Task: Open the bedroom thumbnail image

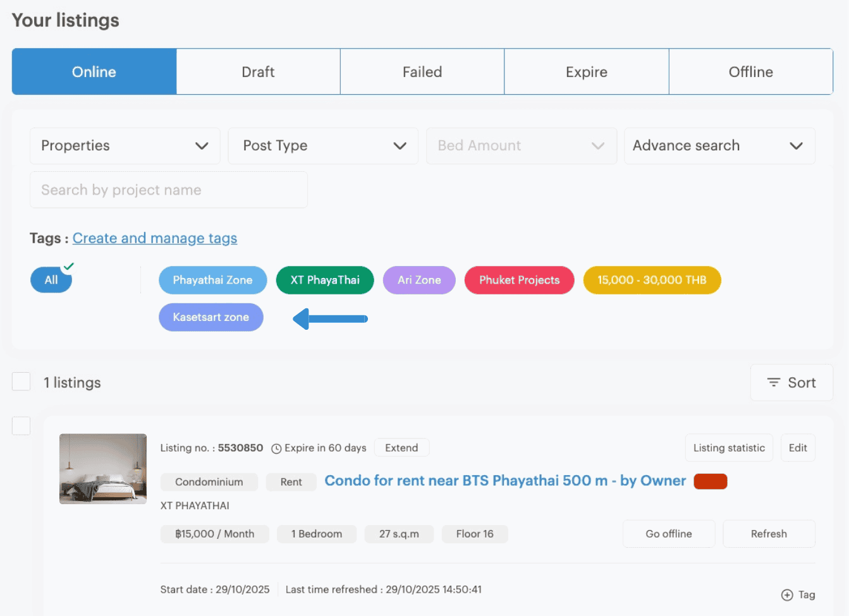Action: [x=102, y=469]
